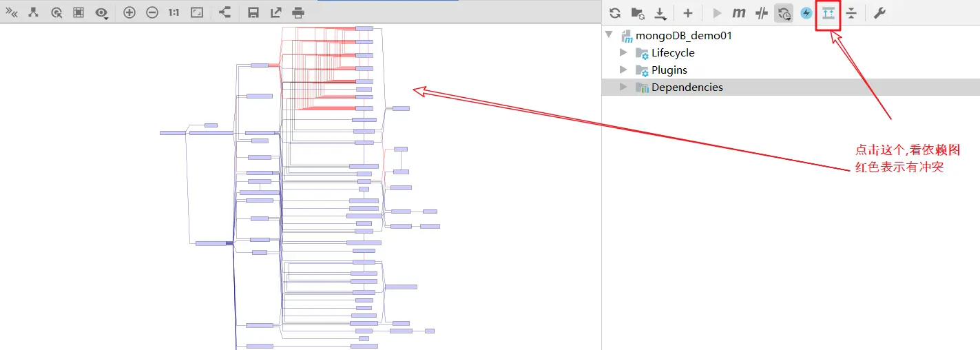Click the Dependencies library icon
Screen dimensions: 980x350
tap(642, 87)
